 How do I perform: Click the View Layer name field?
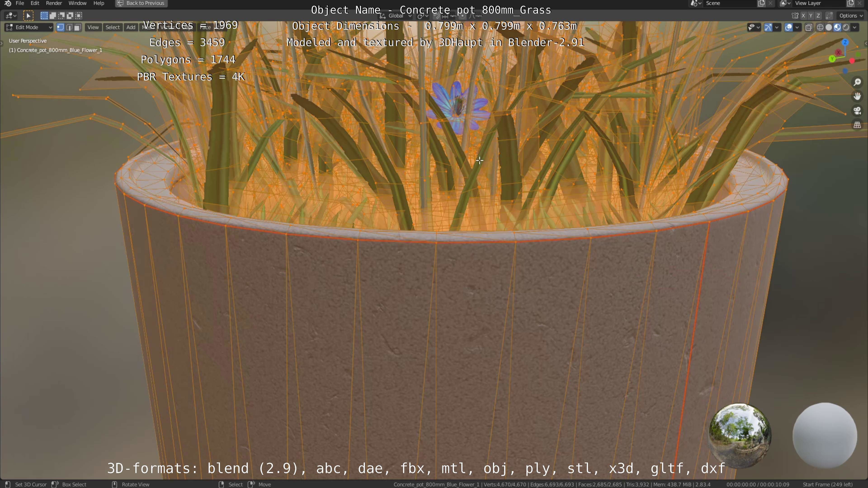(819, 3)
